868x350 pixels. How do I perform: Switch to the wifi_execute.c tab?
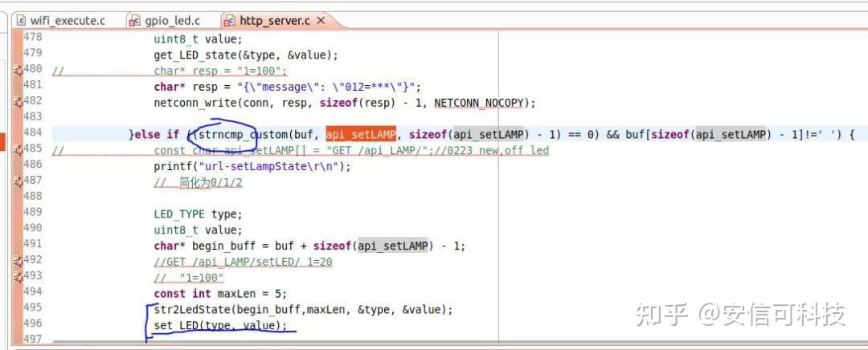pyautogui.click(x=67, y=21)
